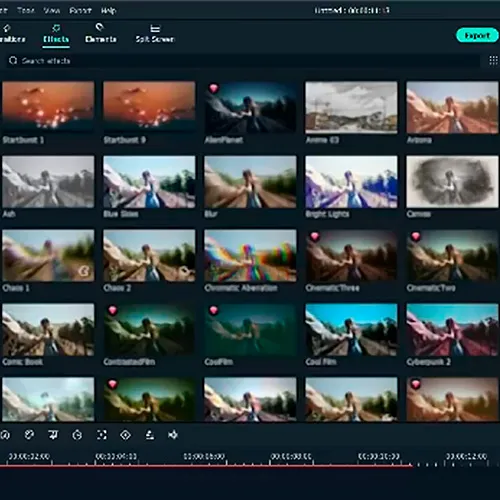The height and width of the screenshot is (500, 500).
Task: Click timeline ruler at 00:00:02:00 mark
Action: pyautogui.click(x=29, y=456)
